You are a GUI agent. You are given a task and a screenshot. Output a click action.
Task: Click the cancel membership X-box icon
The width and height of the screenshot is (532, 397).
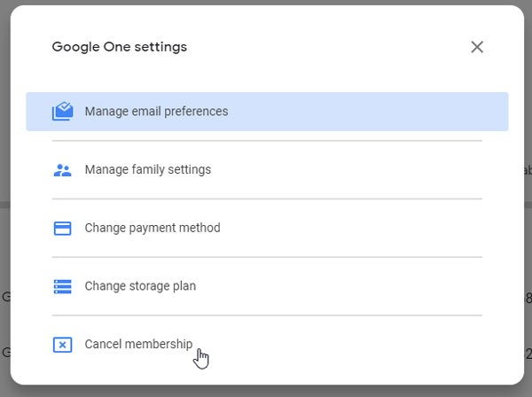pyautogui.click(x=62, y=344)
